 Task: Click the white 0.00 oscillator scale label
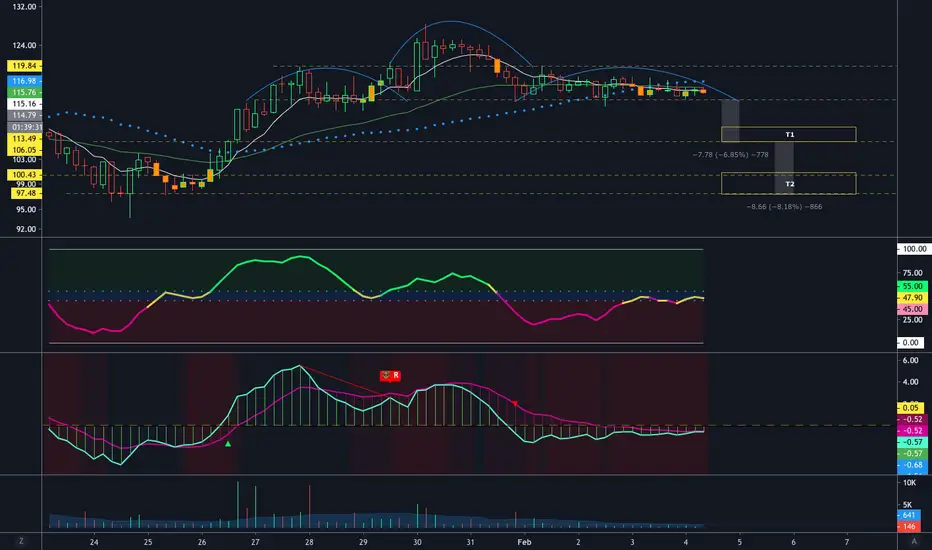pyautogui.click(x=911, y=342)
